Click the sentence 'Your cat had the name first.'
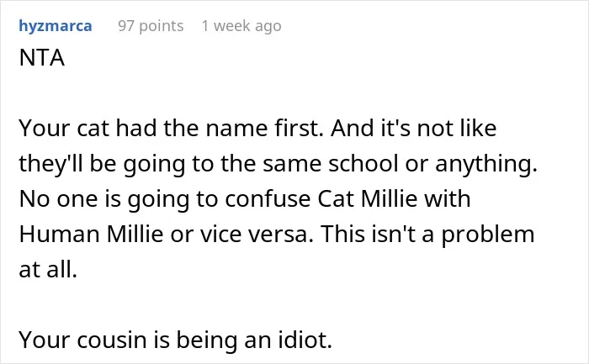 (x=172, y=129)
